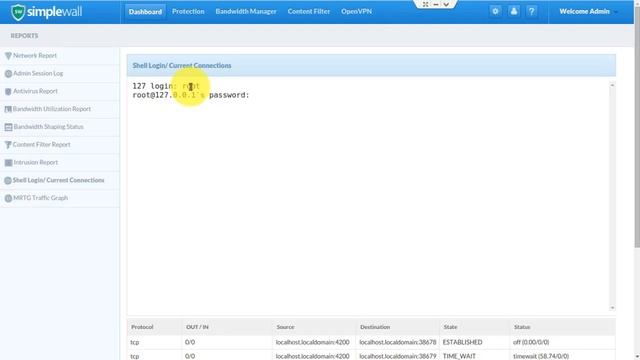Open the Antivirus Report link

click(36, 91)
